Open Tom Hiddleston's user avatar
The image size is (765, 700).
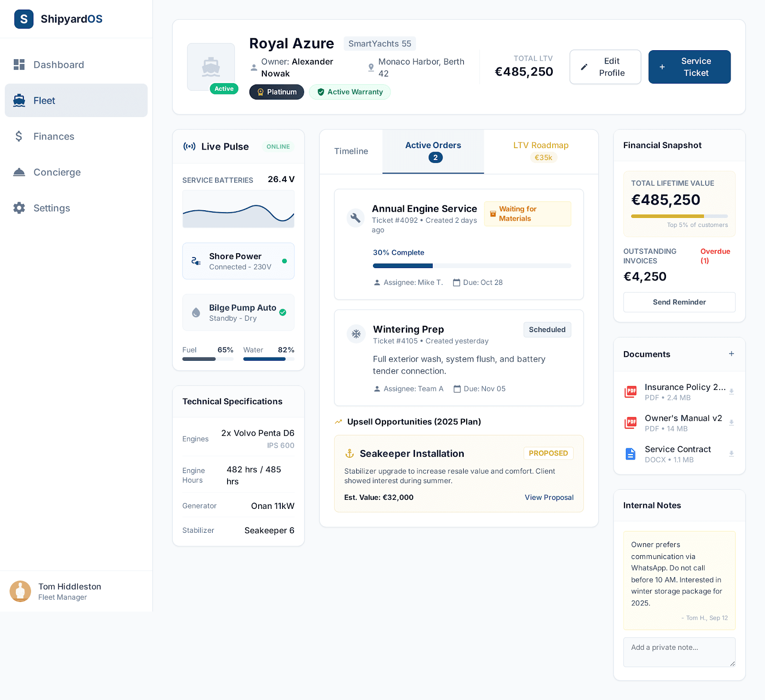click(20, 592)
